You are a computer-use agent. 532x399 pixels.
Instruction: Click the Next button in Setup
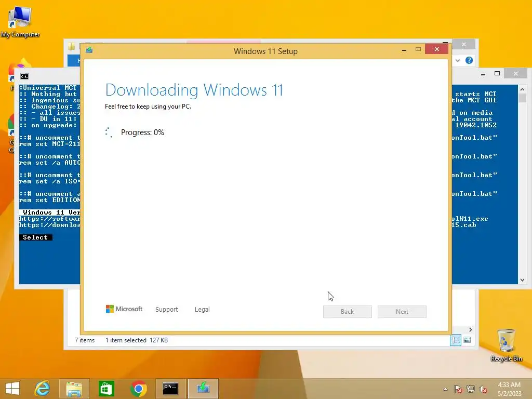click(x=402, y=312)
